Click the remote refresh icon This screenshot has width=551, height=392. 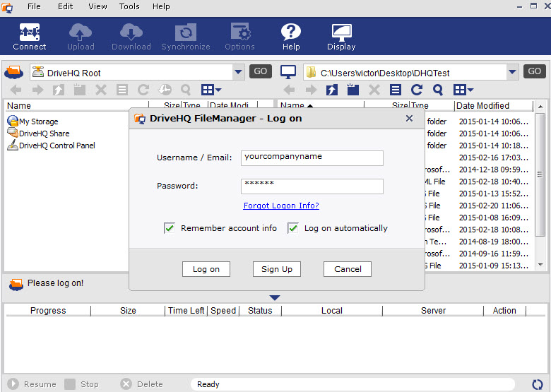[143, 90]
